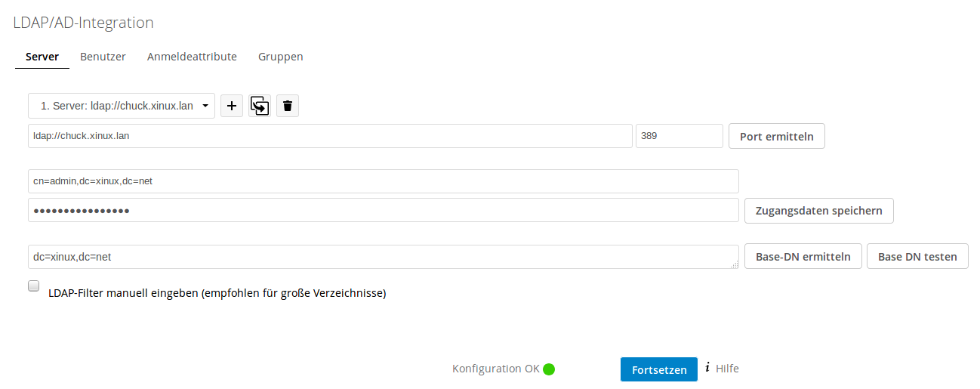Switch to the Benutzer tab
Screen dimensions: 980x389
103,57
